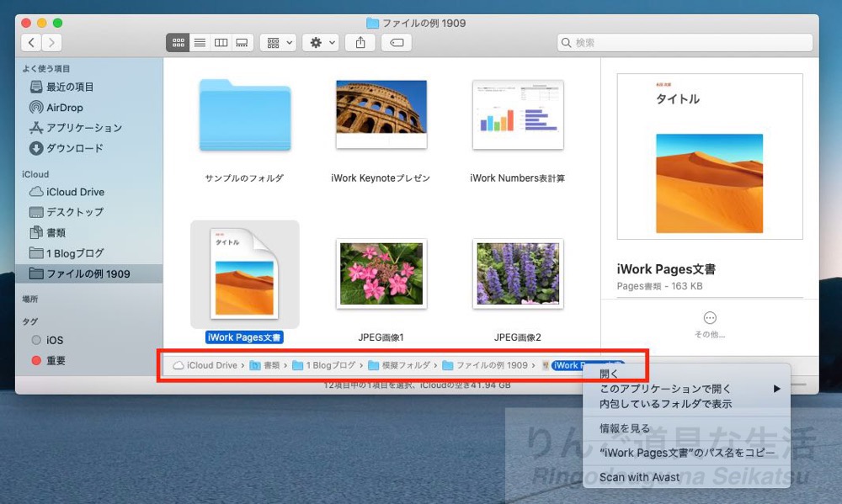Click the JPEG画像1 file name label
Screen dimensions: 842x504
coord(381,337)
